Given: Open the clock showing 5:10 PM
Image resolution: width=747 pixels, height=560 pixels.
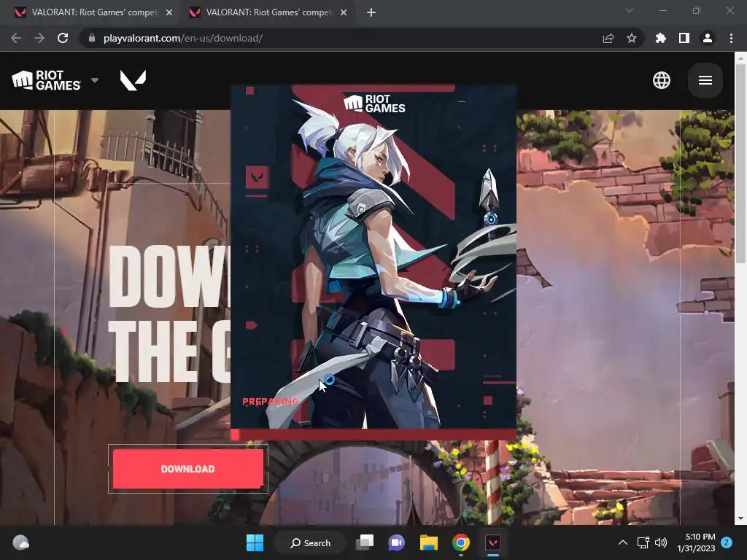Looking at the screenshot, I should (x=696, y=542).
